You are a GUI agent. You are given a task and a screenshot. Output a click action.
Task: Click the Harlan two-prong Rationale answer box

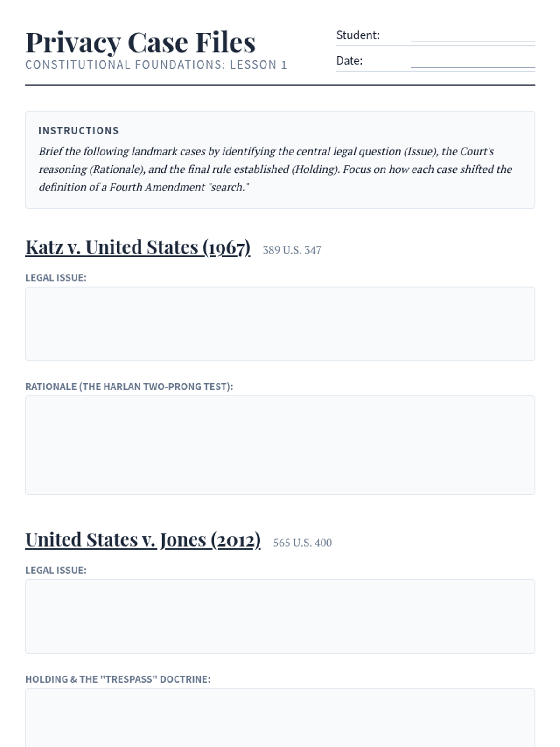280,445
